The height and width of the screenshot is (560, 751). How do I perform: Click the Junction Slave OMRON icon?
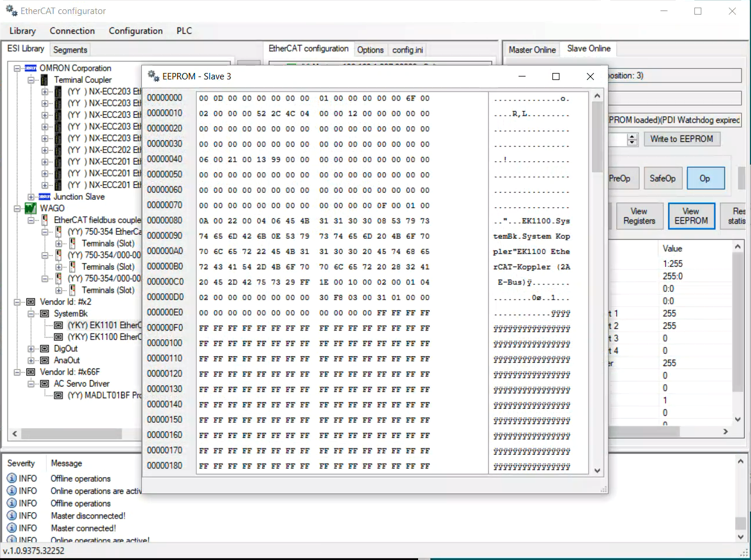tap(44, 197)
